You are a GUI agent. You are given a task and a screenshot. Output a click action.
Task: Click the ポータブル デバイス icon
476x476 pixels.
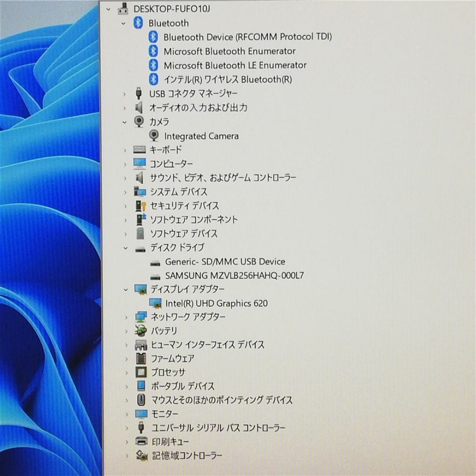[141, 386]
